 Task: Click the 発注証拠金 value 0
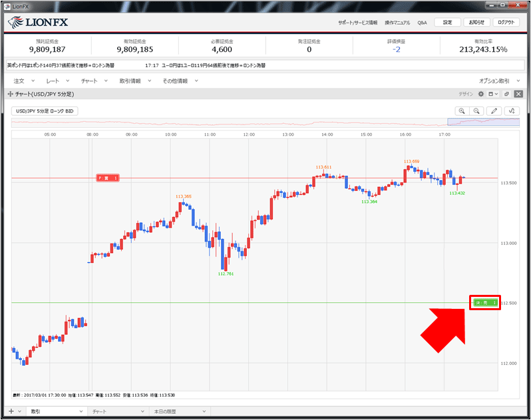click(309, 49)
